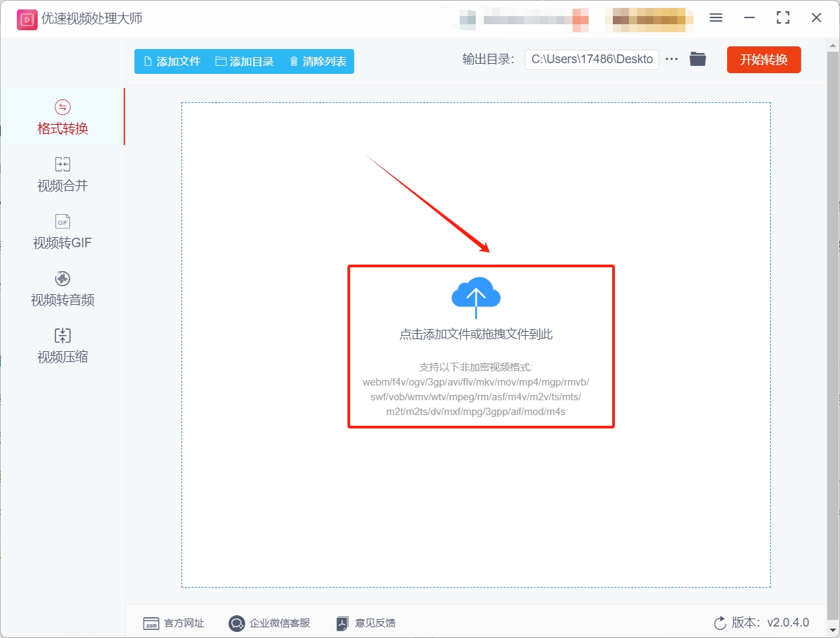Click the 点击添加文件或拖拽文件到此 text
The height and width of the screenshot is (638, 840).
[x=476, y=334]
